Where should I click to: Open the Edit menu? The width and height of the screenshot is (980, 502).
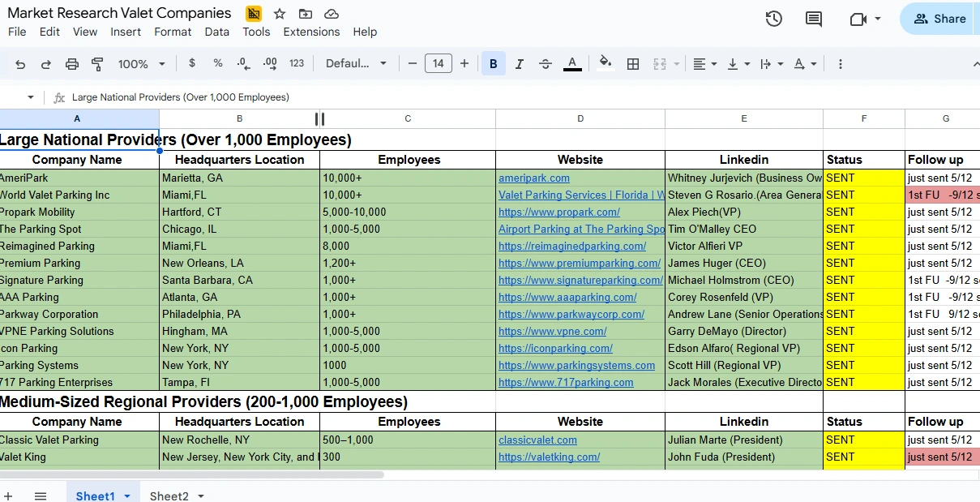(49, 32)
